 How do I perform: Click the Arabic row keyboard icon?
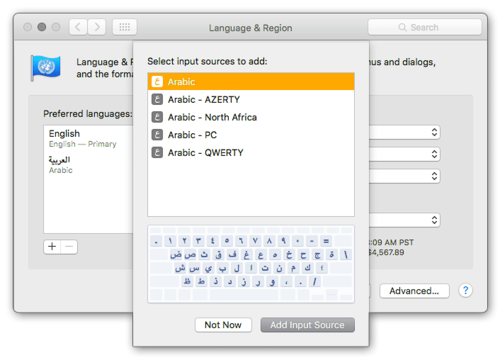tap(157, 82)
